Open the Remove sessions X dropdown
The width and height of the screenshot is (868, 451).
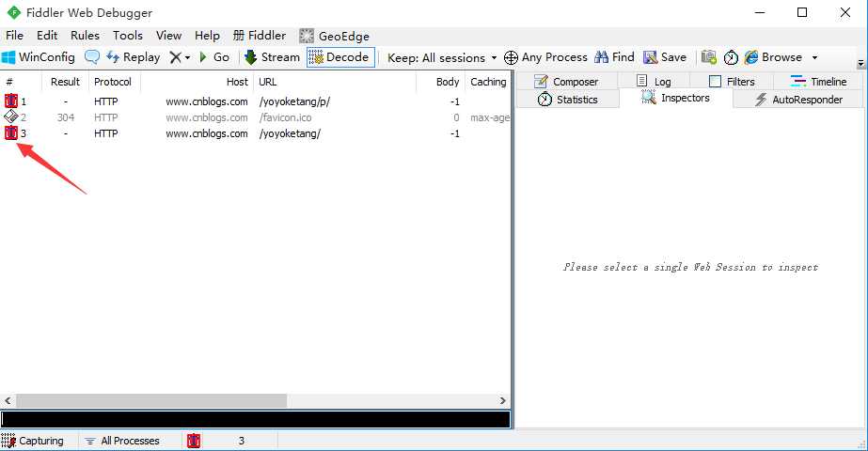180,57
